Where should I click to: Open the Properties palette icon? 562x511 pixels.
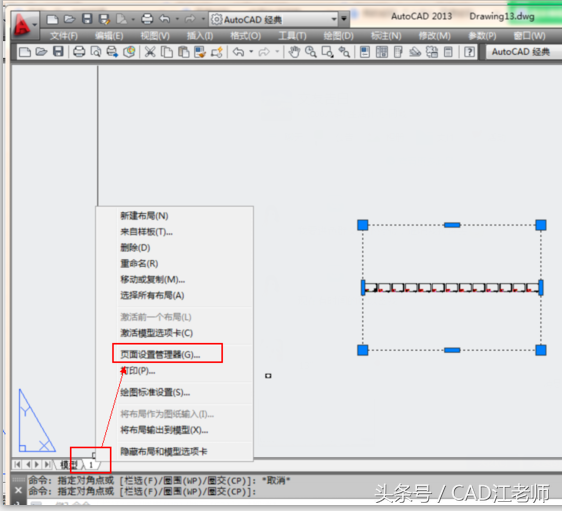point(365,52)
